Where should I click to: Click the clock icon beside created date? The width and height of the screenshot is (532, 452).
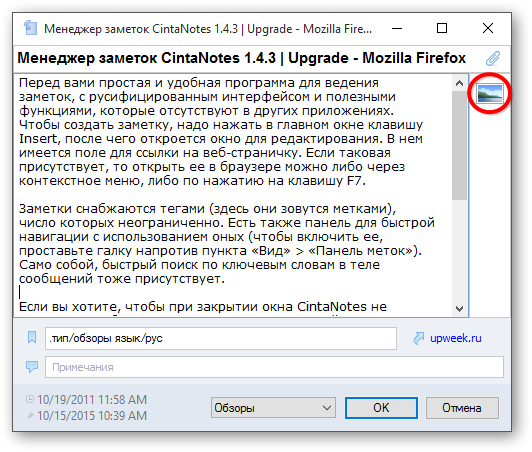pyautogui.click(x=30, y=399)
